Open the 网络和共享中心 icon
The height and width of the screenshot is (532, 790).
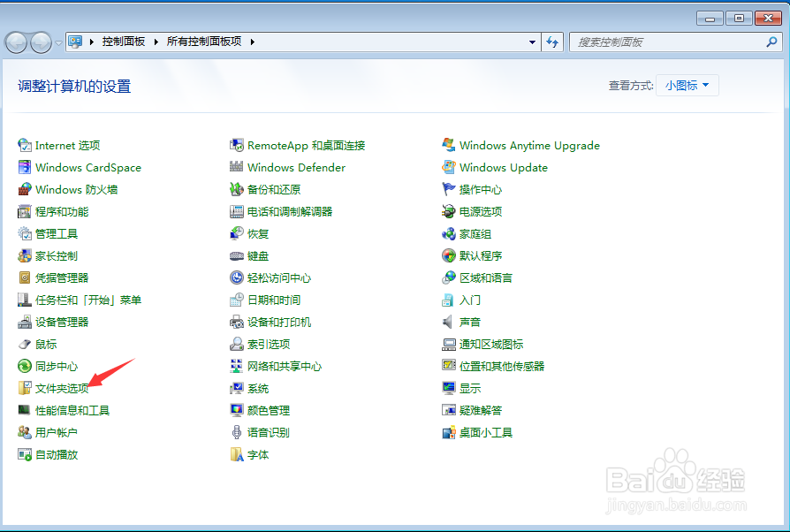(236, 366)
